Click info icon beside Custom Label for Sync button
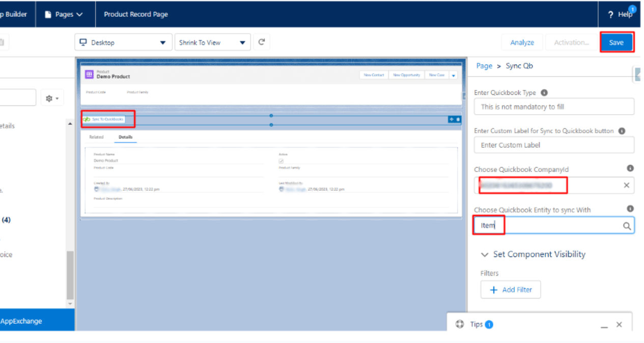 [622, 130]
